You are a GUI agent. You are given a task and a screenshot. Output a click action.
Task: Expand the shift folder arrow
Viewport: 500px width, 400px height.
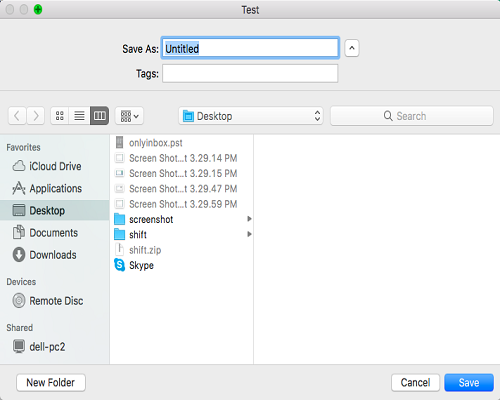(x=249, y=234)
